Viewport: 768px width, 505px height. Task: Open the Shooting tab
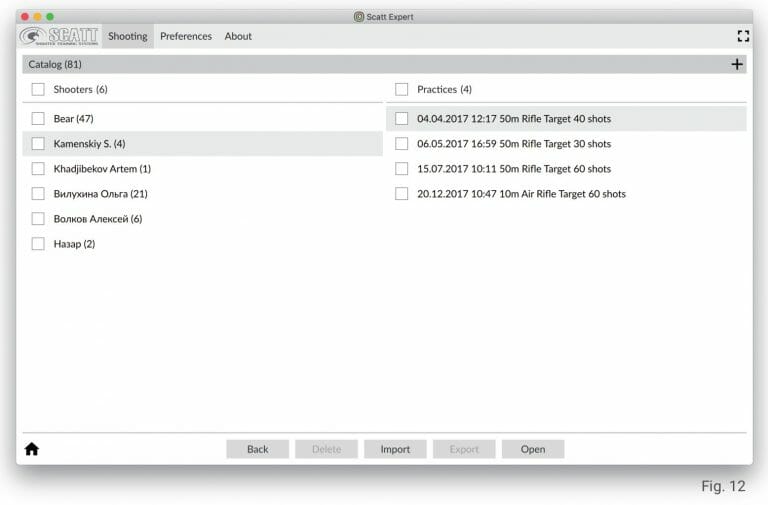128,36
